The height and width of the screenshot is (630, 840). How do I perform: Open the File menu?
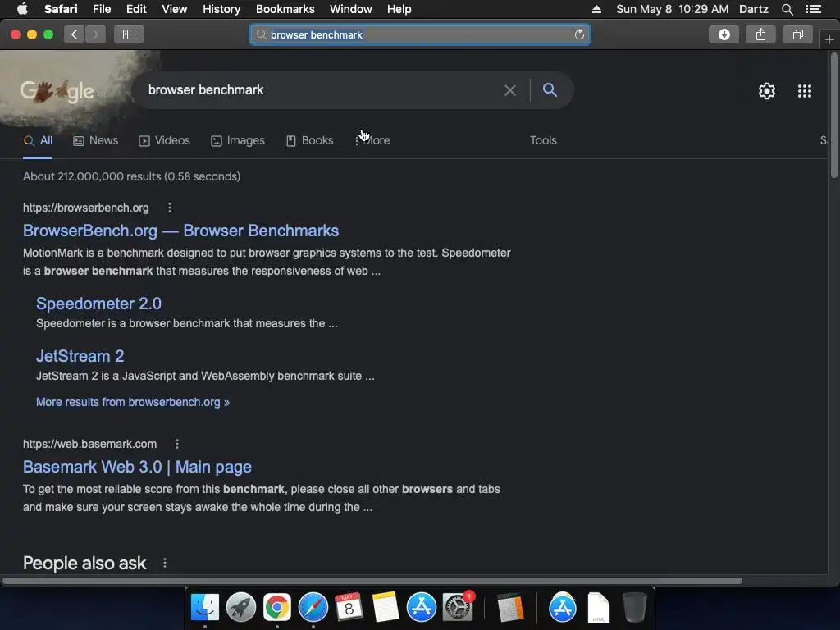(102, 9)
